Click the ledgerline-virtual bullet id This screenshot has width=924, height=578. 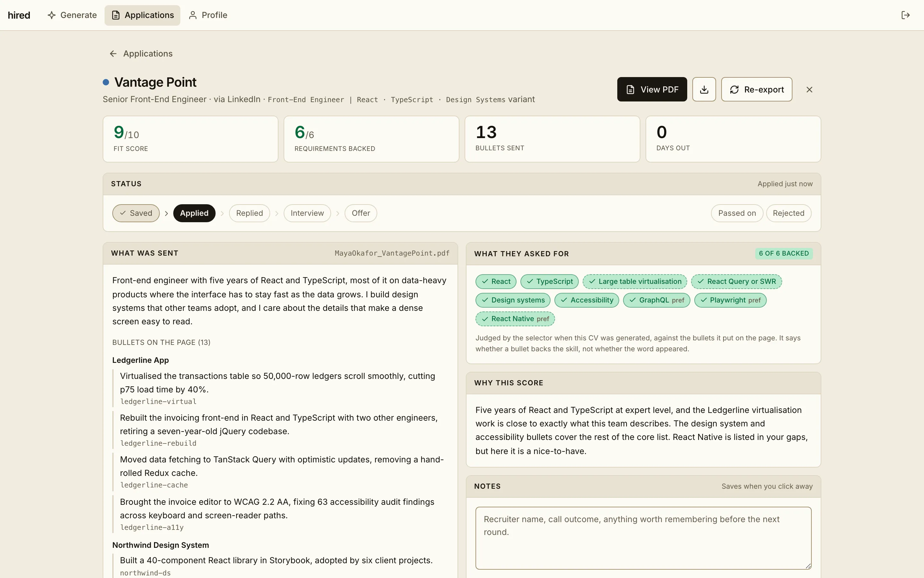pyautogui.click(x=158, y=401)
